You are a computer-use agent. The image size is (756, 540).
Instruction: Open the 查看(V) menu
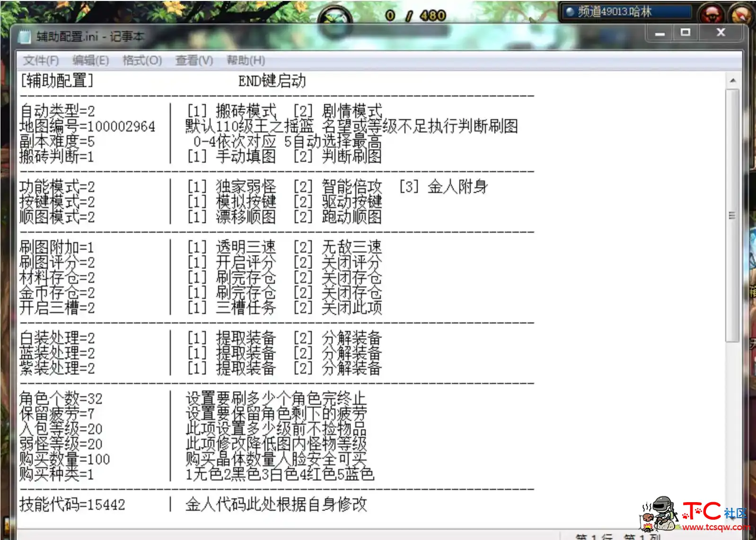(x=194, y=61)
